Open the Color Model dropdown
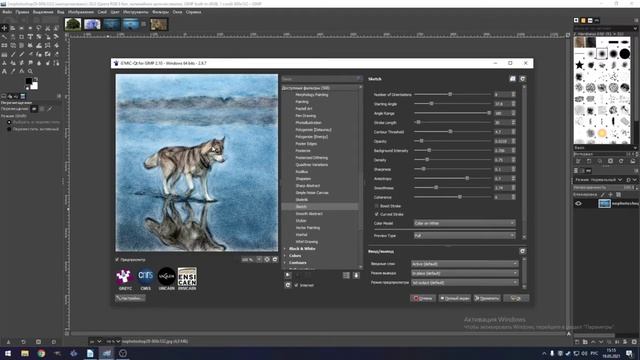Screen dimensions: 640x360 click(464, 223)
